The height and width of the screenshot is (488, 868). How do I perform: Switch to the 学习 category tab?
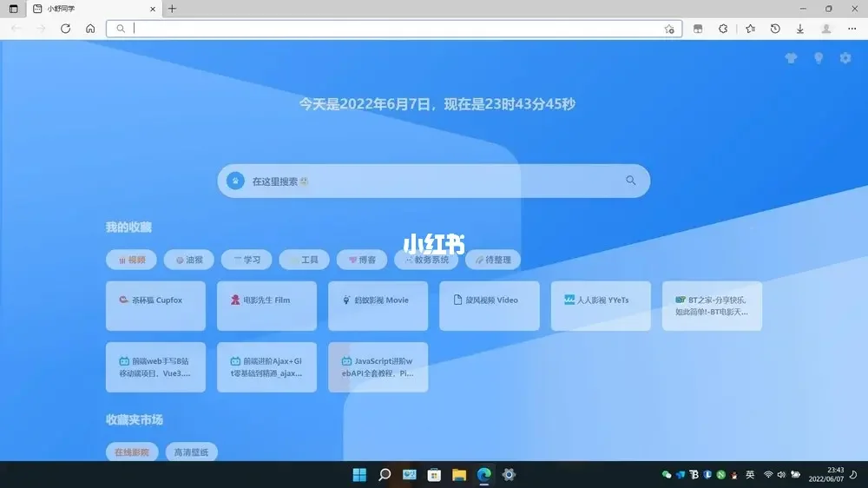pos(247,260)
